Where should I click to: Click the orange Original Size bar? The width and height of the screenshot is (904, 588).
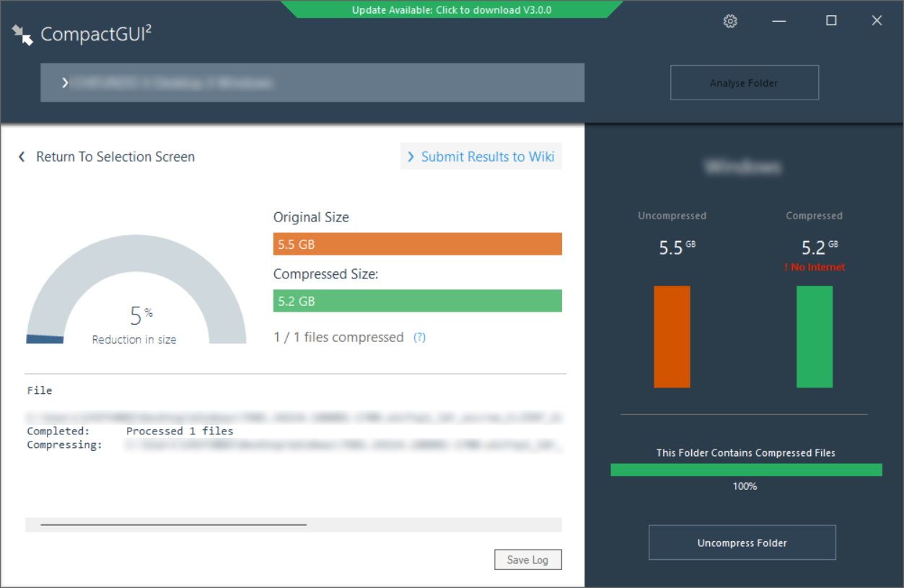417,244
